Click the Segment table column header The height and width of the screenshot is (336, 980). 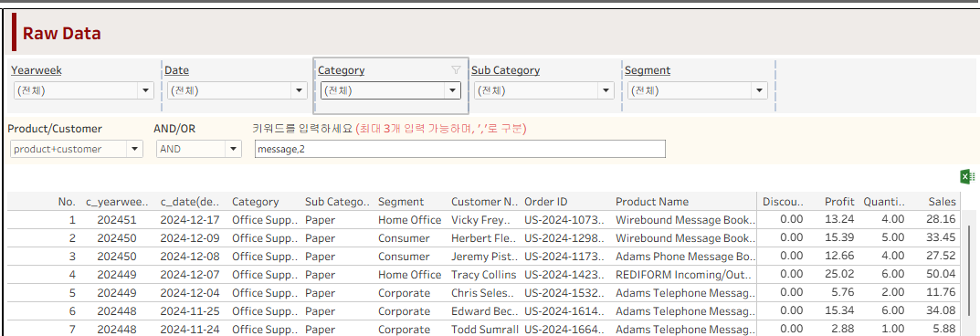click(401, 202)
